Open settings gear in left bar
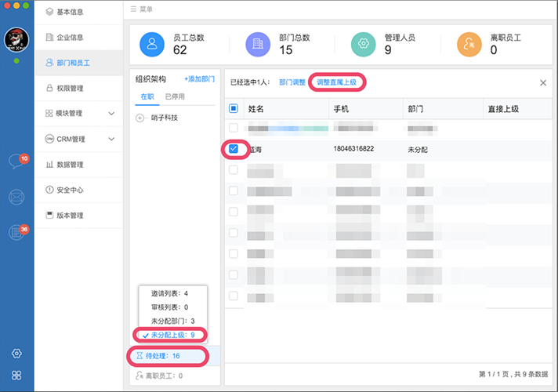This screenshot has width=558, height=392. tap(16, 354)
